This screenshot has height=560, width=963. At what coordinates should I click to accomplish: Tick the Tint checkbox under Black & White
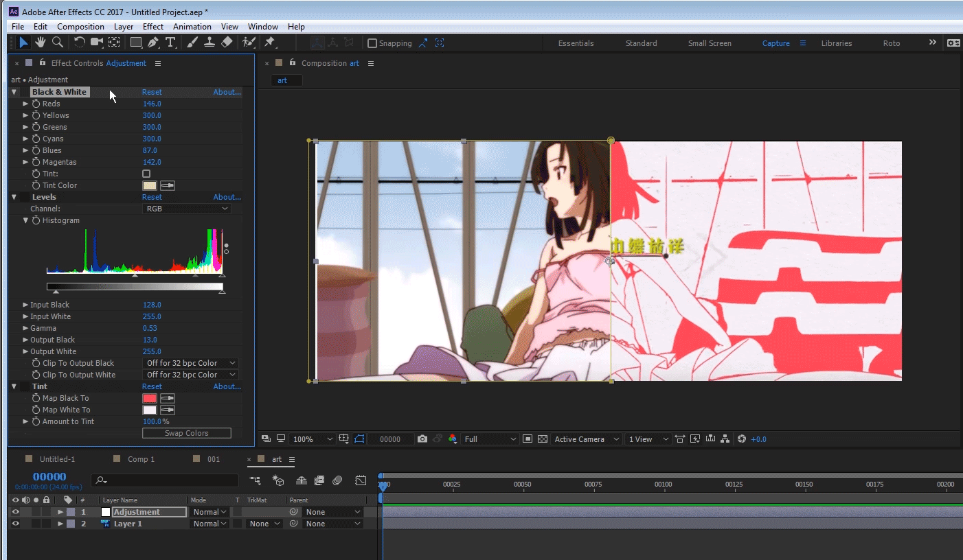click(146, 174)
